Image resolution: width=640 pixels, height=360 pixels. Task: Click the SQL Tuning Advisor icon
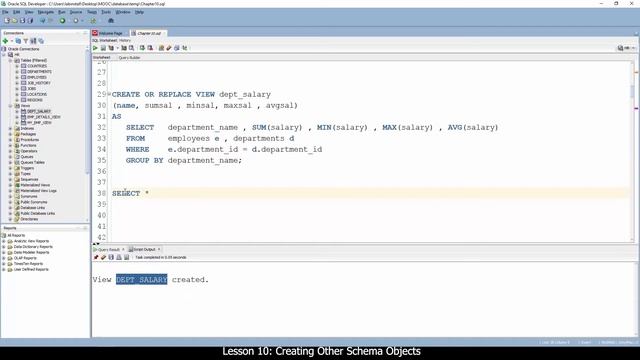(131, 48)
